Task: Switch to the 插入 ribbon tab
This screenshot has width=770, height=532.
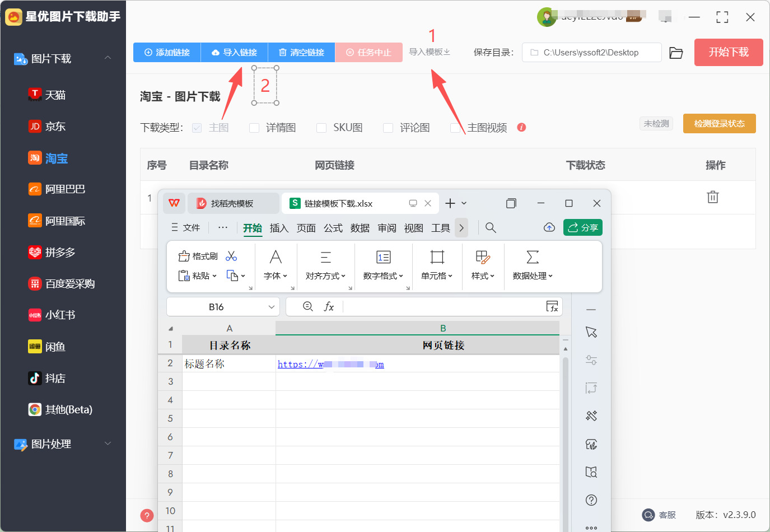Action: click(x=279, y=228)
